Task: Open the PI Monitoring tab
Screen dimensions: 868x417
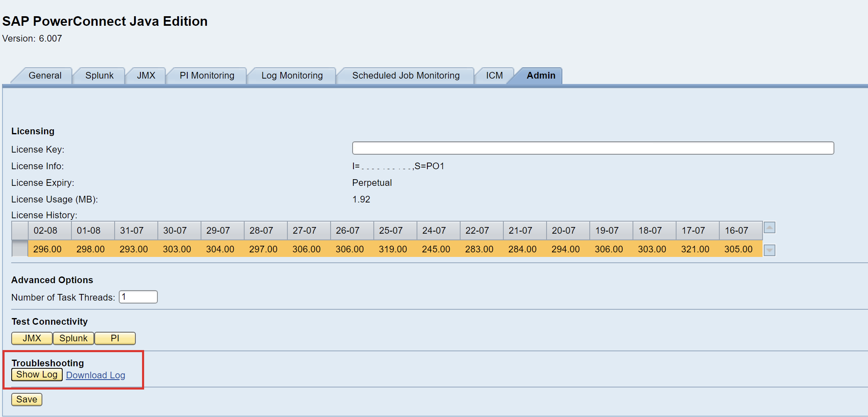Action: pos(206,75)
